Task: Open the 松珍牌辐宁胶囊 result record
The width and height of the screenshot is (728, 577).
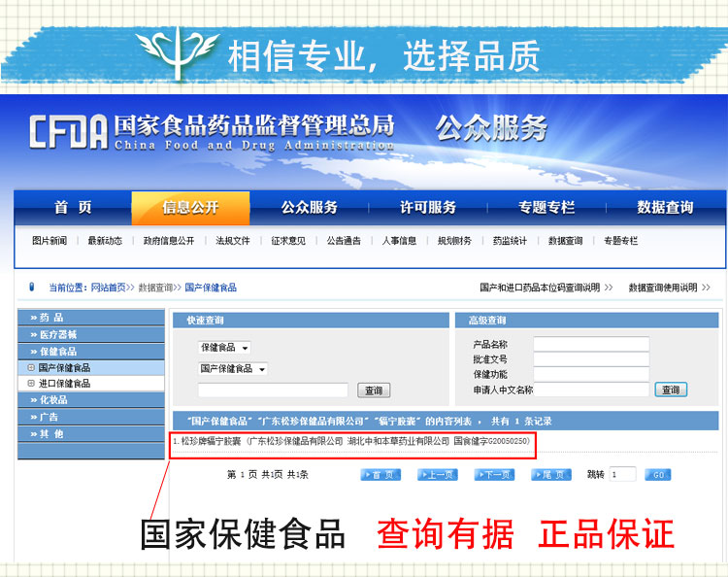Action: (x=353, y=441)
